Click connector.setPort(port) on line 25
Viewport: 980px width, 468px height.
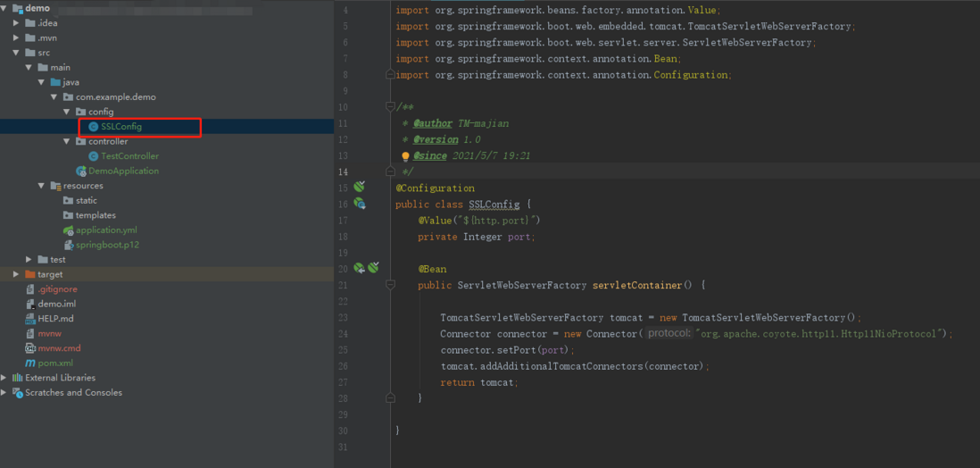[507, 350]
